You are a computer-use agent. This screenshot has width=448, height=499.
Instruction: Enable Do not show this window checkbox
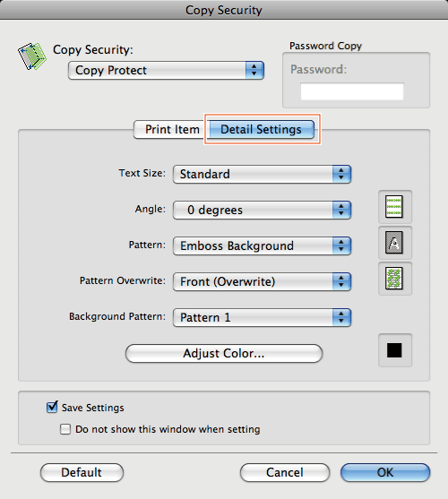(x=65, y=429)
